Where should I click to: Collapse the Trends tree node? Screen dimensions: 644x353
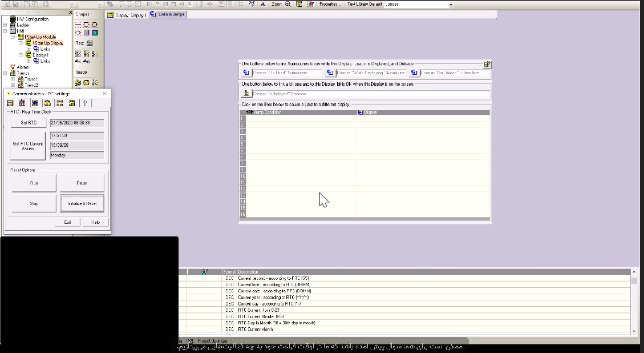5,73
